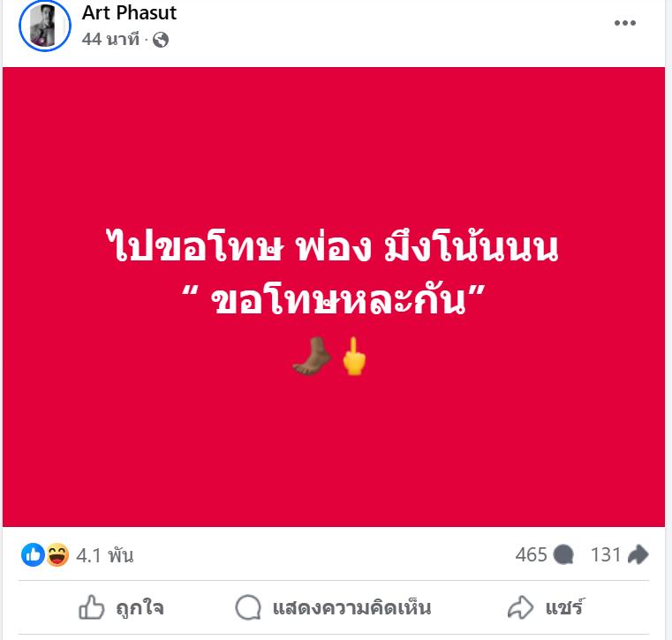Click the red background post text

[333, 274]
